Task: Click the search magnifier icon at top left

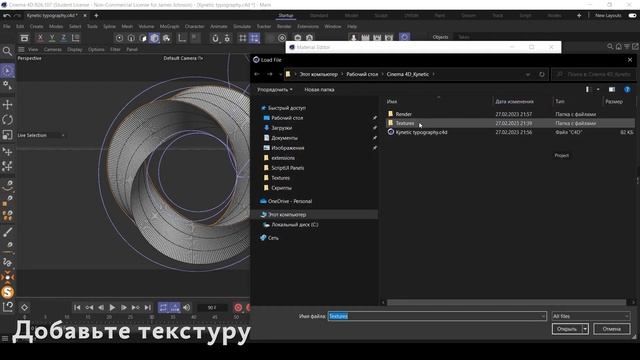Action: click(7, 51)
